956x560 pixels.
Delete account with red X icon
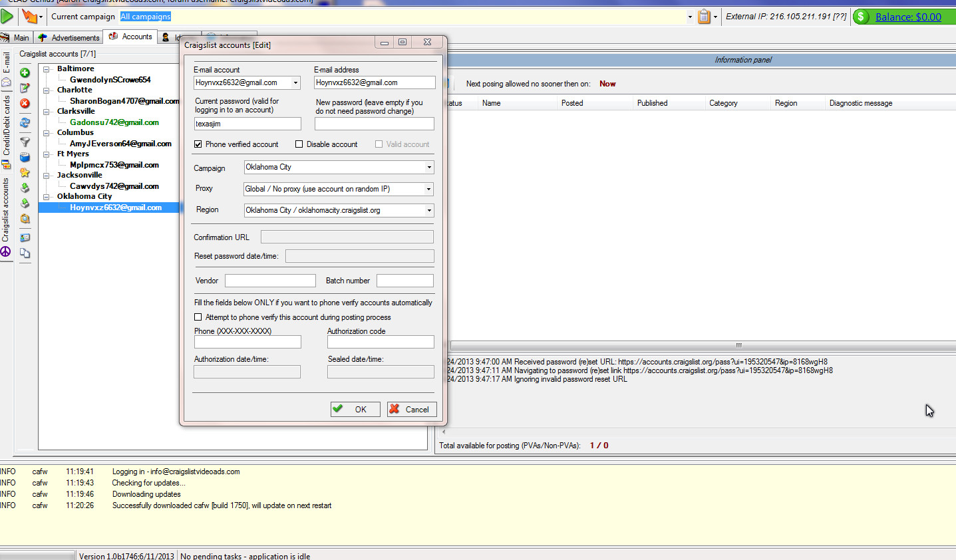tap(25, 103)
